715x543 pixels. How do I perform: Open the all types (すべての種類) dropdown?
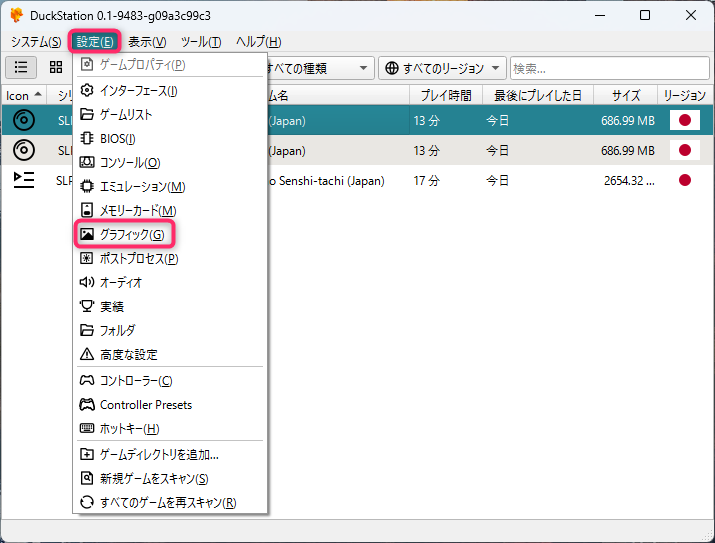pyautogui.click(x=320, y=68)
